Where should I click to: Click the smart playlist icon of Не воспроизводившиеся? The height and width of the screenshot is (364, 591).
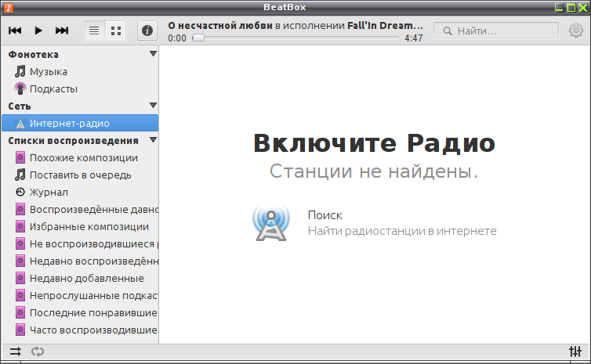click(x=20, y=243)
